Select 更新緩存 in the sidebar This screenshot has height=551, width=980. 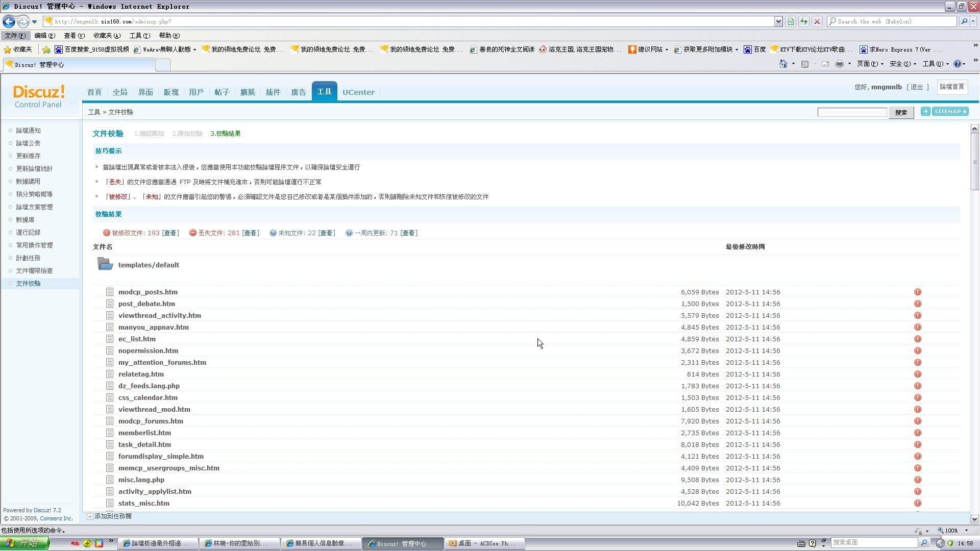(28, 156)
